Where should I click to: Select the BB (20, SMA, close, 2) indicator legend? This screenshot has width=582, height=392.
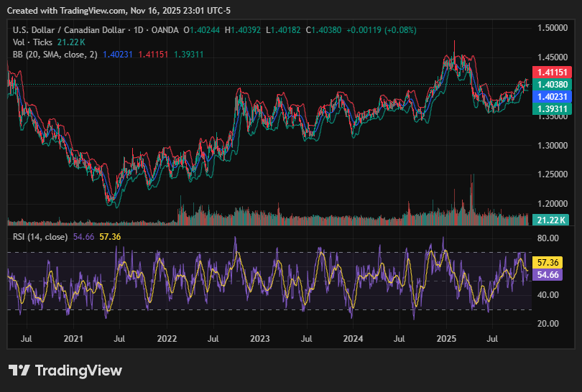point(55,55)
